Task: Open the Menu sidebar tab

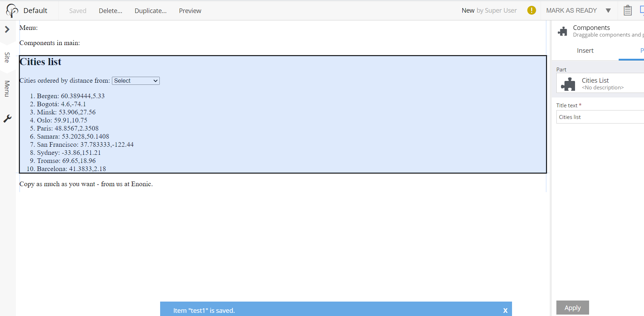Action: click(7, 88)
